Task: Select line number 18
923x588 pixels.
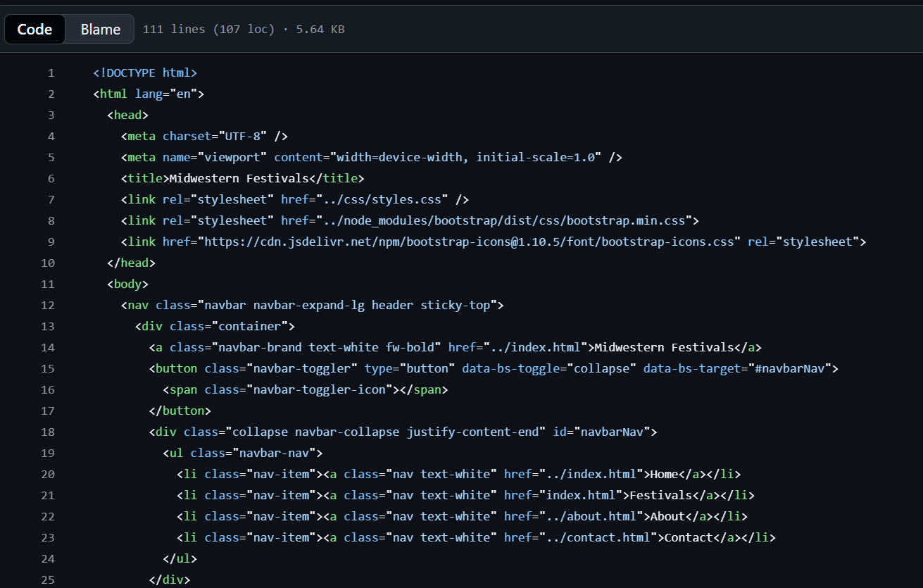Action: 48,432
